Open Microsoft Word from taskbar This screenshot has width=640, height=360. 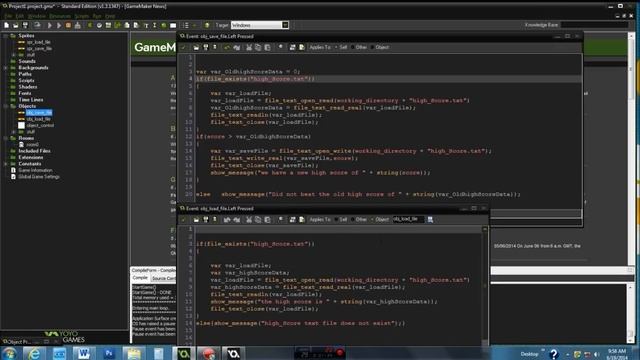click(84, 353)
